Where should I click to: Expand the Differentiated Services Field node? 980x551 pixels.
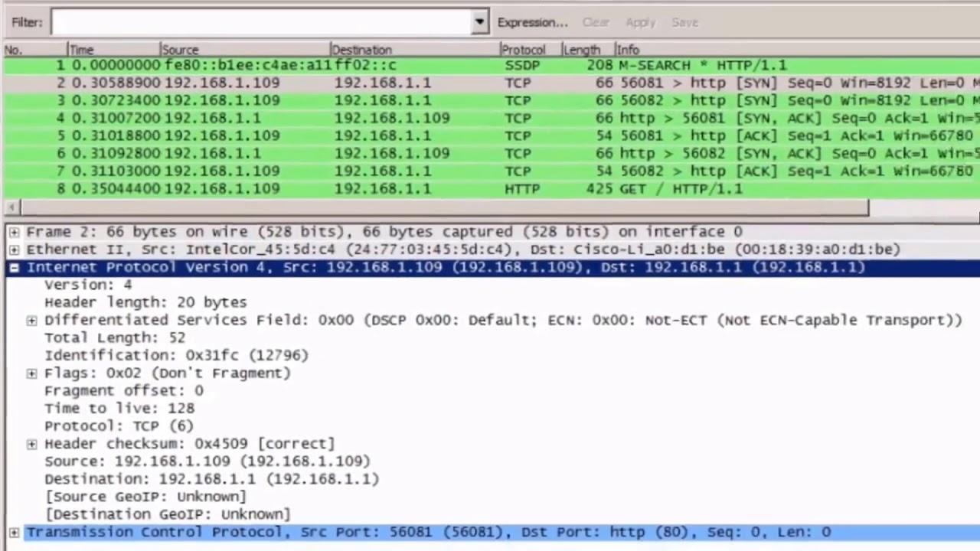[x=31, y=321]
